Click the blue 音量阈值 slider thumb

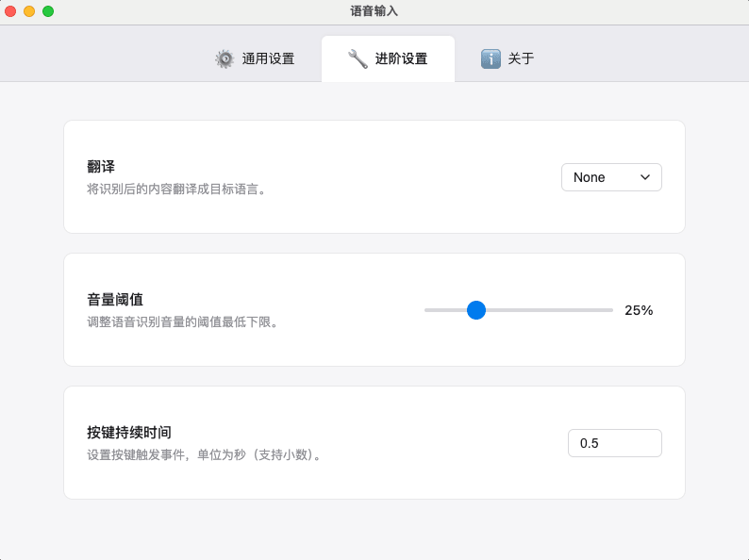click(x=476, y=310)
